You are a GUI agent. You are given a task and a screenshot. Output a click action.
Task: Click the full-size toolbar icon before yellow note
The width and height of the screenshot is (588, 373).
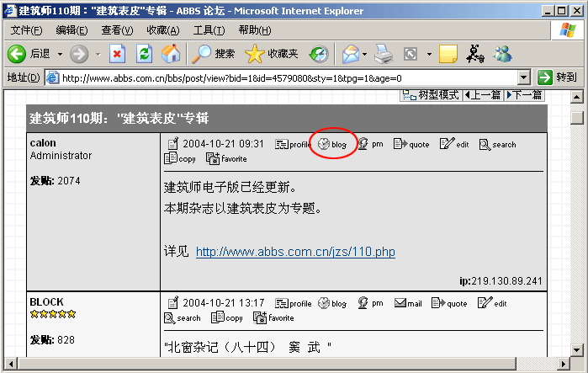click(x=411, y=54)
